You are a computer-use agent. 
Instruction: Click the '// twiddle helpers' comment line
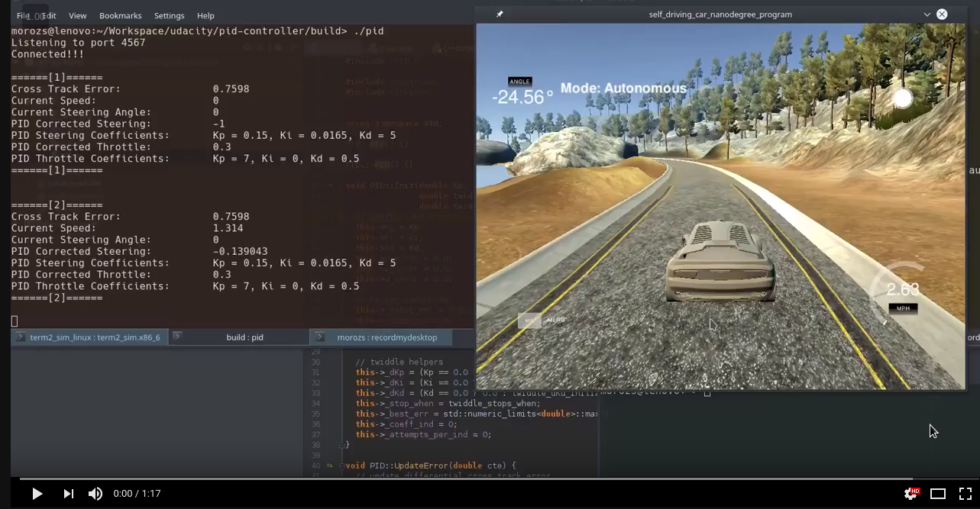[399, 362]
